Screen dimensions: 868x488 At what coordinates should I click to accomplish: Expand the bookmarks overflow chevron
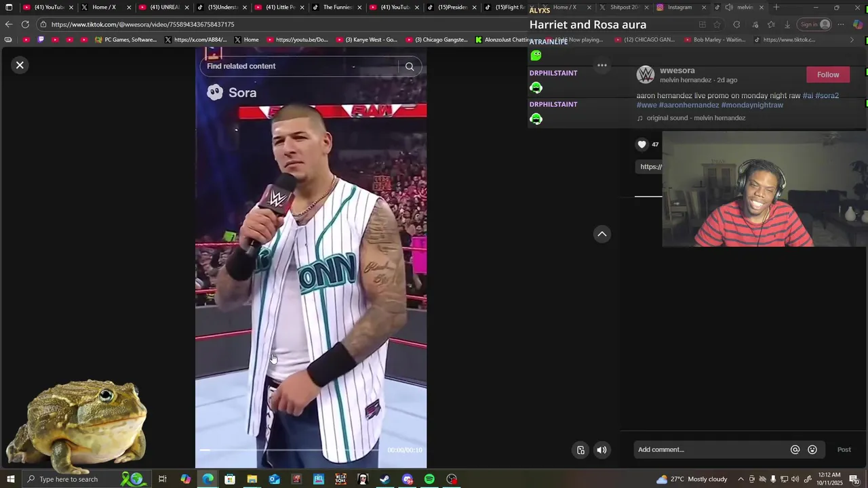coord(852,40)
